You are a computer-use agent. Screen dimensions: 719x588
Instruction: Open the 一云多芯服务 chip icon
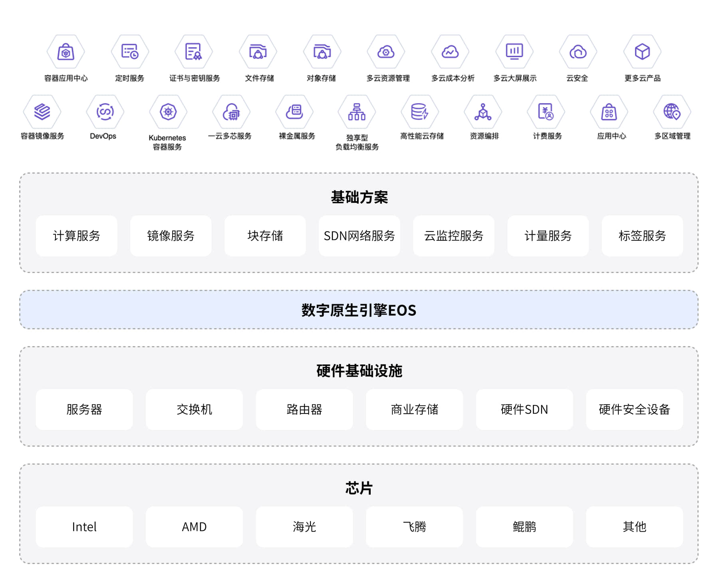point(231,112)
